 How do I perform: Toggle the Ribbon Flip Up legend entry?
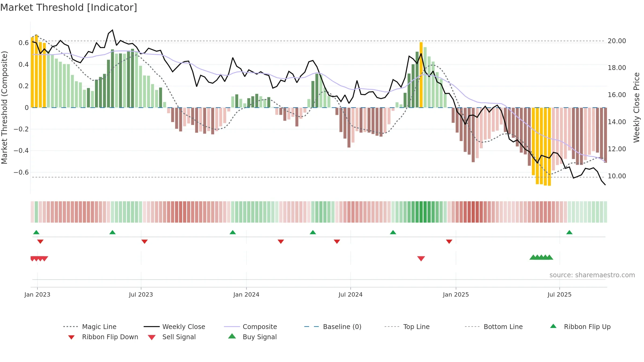click(580, 327)
